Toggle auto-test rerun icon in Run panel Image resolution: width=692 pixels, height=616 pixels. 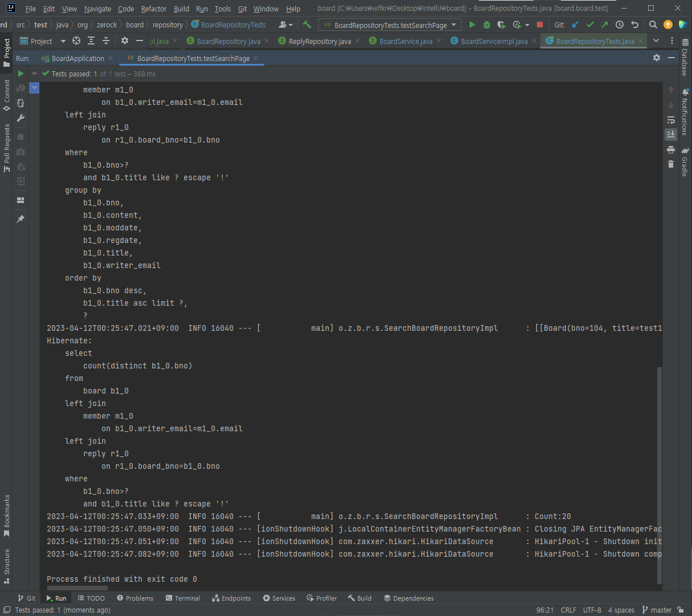pos(21,103)
